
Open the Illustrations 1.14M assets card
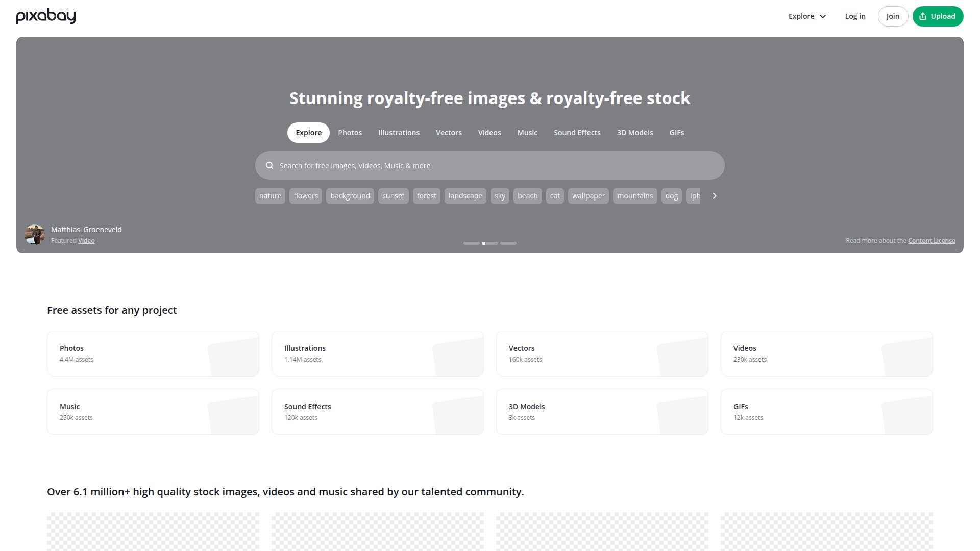[x=378, y=354]
